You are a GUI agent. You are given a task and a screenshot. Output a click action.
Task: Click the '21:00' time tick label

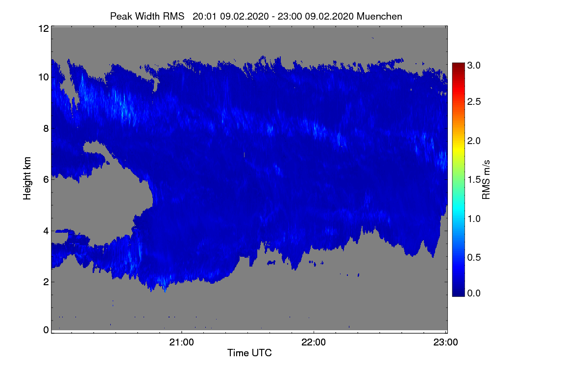point(182,343)
